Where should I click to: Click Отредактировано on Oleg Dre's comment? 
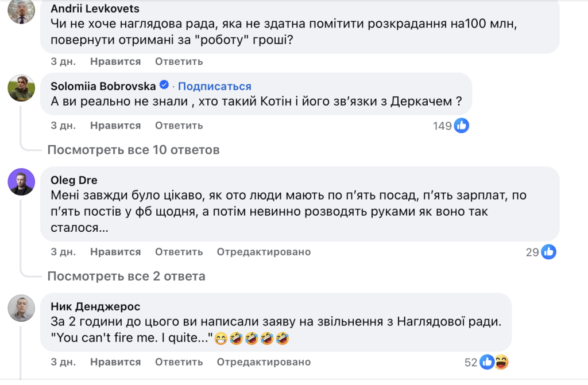pyautogui.click(x=263, y=251)
